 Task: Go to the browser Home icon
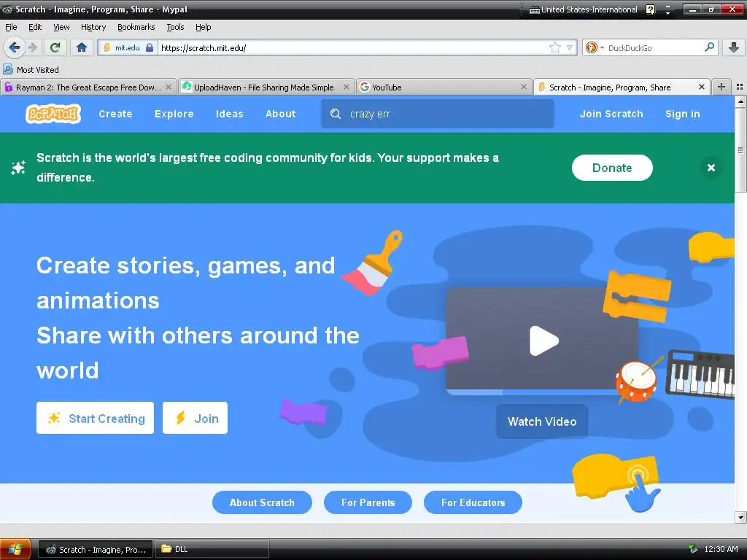(82, 47)
